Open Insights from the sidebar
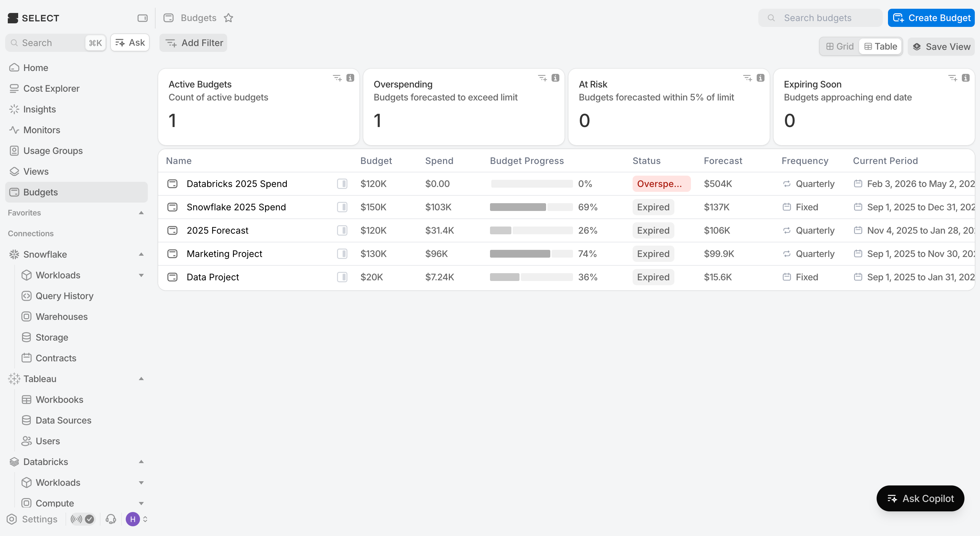This screenshot has height=536, width=980. [x=40, y=109]
